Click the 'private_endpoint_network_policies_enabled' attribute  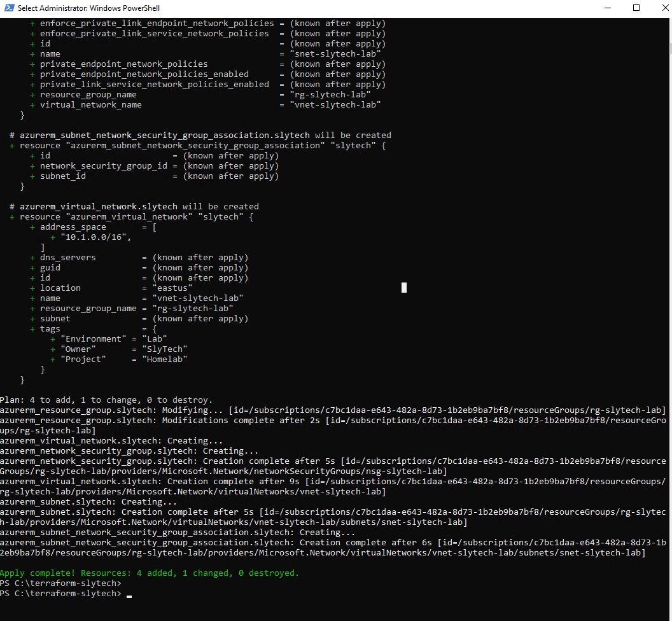coord(144,74)
